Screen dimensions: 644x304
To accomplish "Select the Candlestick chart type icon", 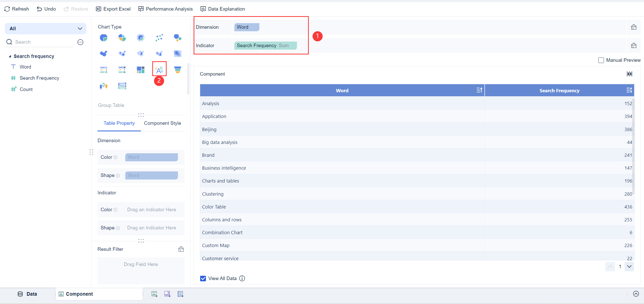I will point(104,86).
